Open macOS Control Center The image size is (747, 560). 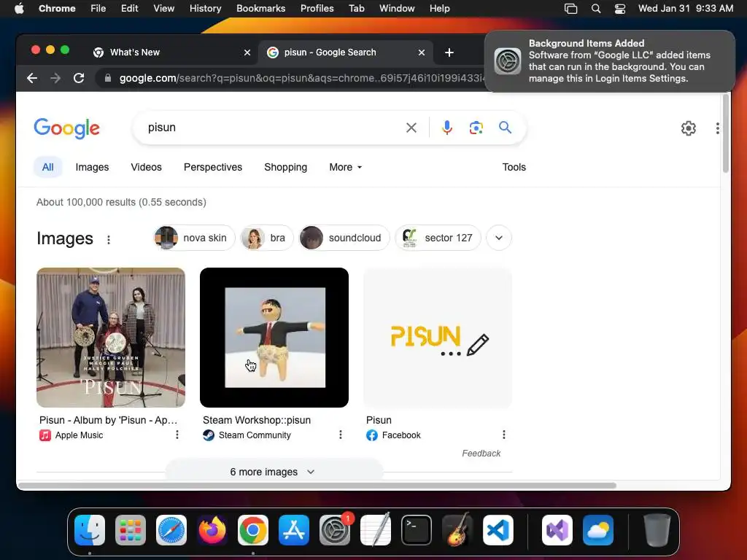pyautogui.click(x=620, y=9)
